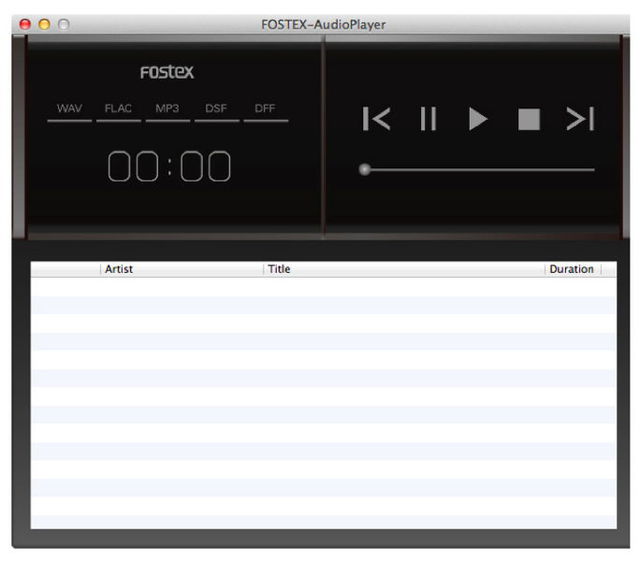Viewport: 640px width, 561px height.
Task: Click the first empty playlist row
Action: [x=323, y=287]
